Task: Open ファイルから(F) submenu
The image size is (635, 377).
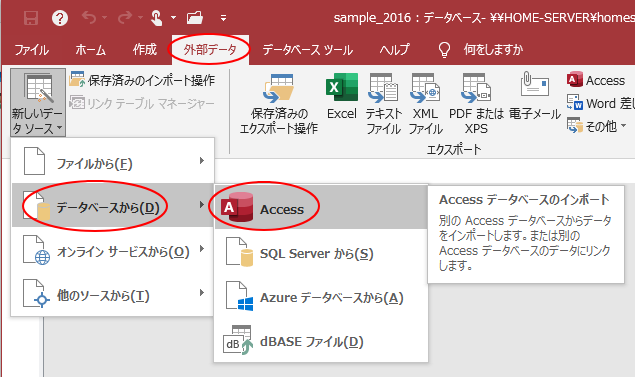Action: (113, 161)
